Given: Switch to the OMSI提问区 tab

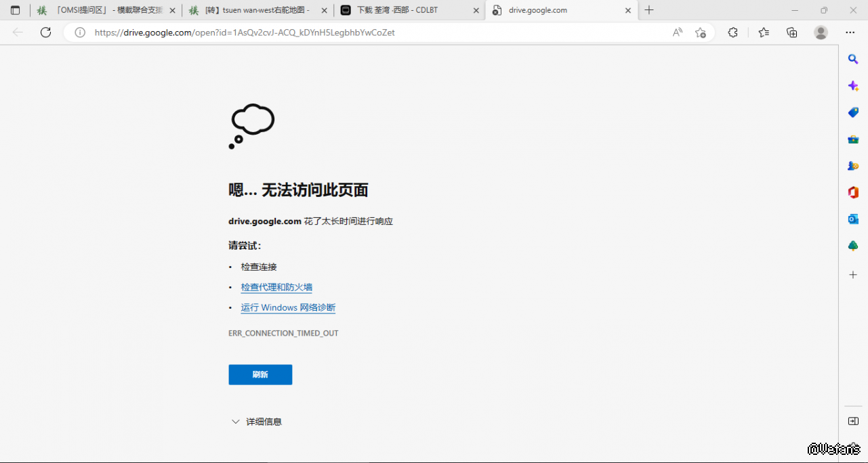Looking at the screenshot, I should [102, 10].
